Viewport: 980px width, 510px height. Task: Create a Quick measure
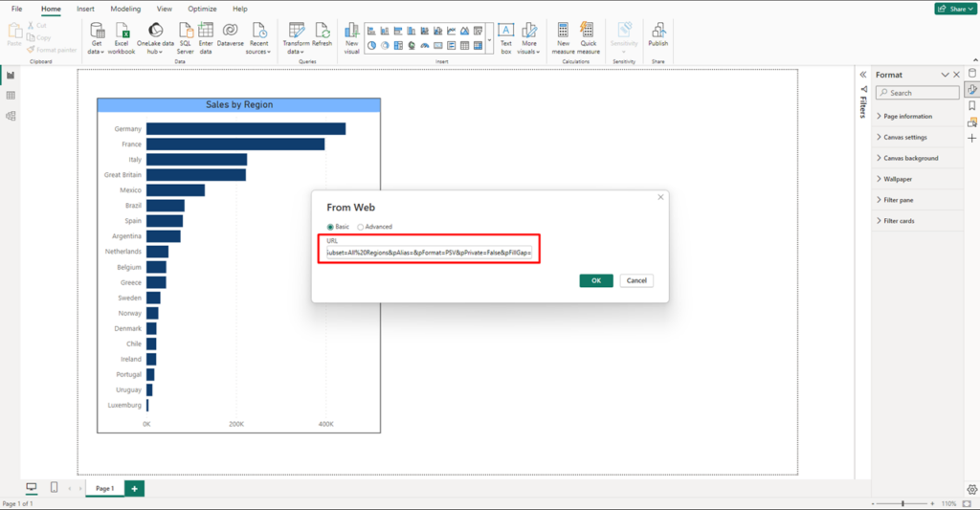[589, 38]
